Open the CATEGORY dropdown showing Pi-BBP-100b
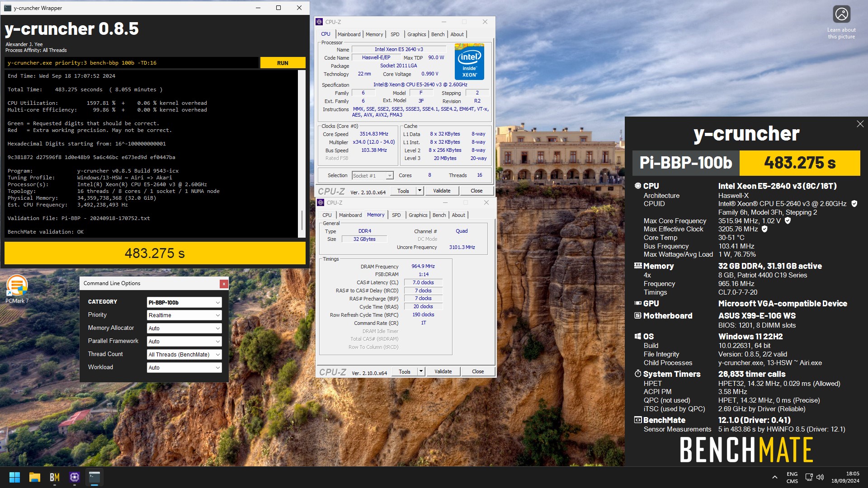This screenshot has width=868, height=488. tap(184, 302)
